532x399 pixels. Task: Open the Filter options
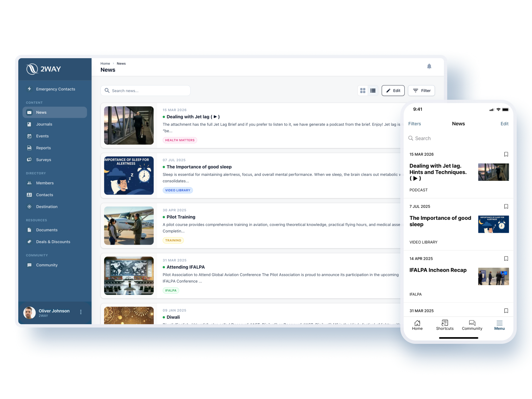(x=421, y=90)
